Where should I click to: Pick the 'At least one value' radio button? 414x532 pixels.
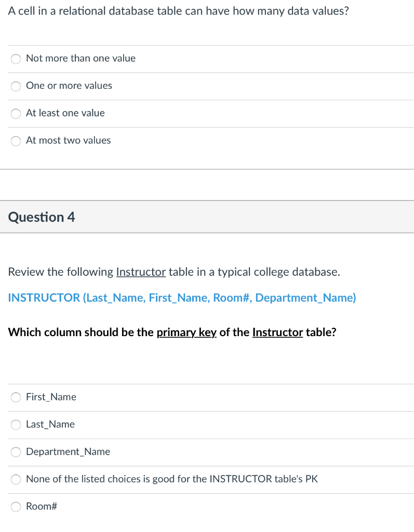coord(17,113)
